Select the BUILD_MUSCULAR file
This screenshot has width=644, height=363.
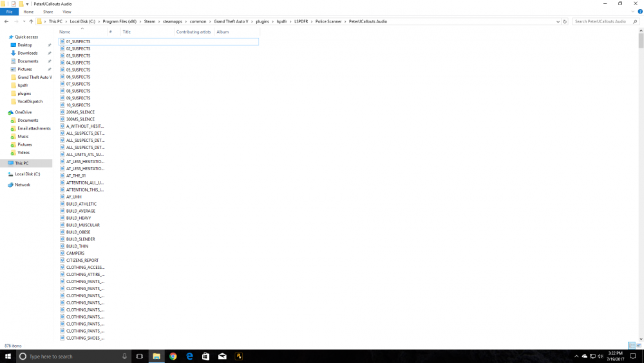pos(82,225)
